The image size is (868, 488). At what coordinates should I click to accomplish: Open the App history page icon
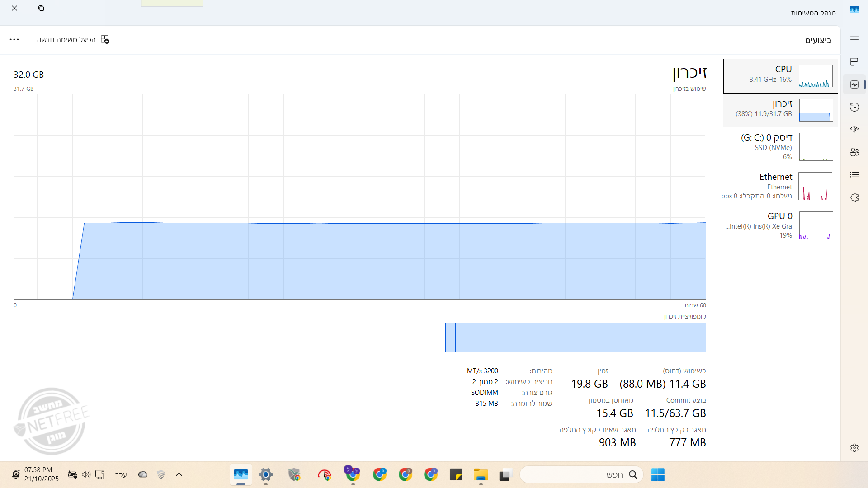click(854, 107)
